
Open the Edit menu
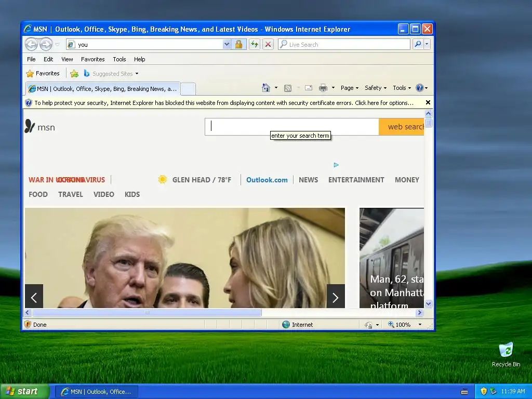point(48,59)
